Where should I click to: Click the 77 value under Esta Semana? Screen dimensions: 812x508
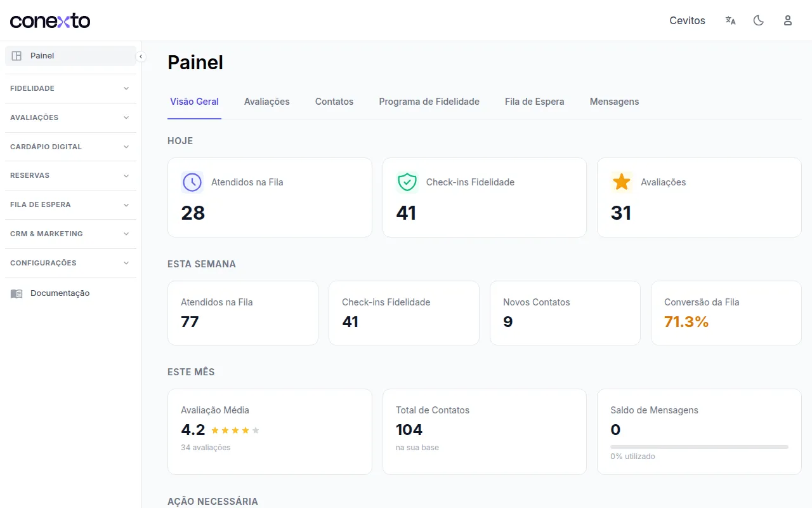(x=190, y=322)
